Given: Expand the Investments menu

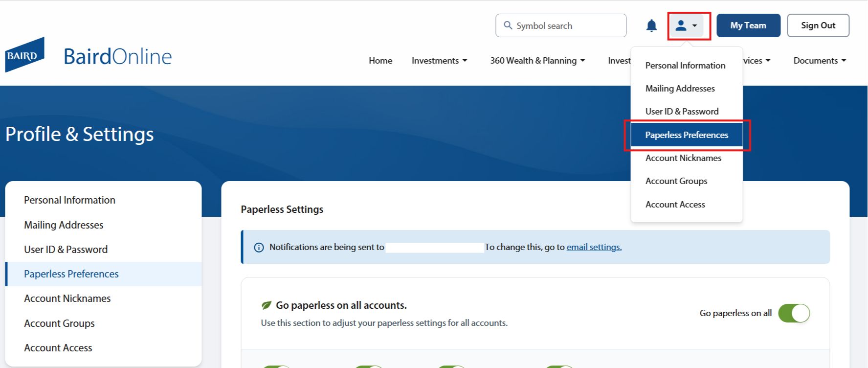Looking at the screenshot, I should (440, 61).
